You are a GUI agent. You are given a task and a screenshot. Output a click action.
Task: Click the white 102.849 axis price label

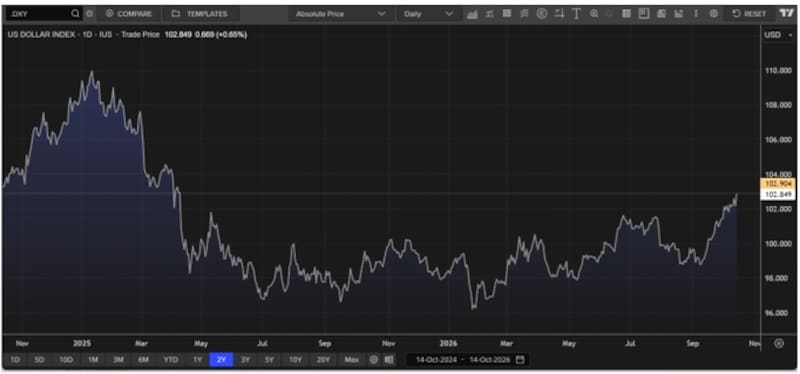[x=779, y=194]
